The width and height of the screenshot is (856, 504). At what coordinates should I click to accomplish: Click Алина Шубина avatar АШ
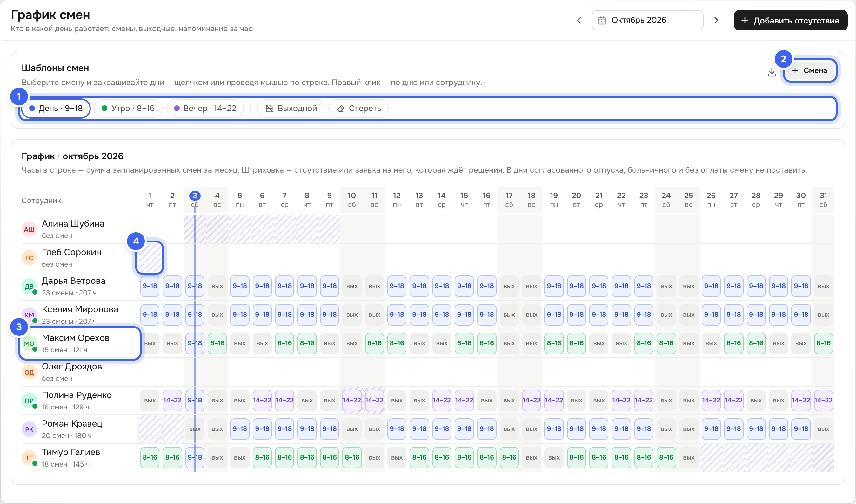[x=29, y=229]
